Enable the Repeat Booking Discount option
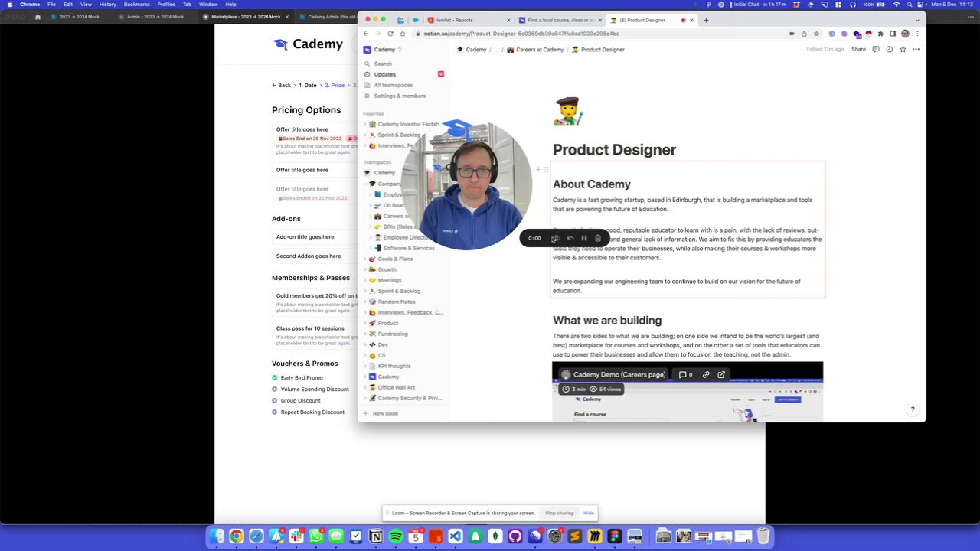The width and height of the screenshot is (980, 551). point(275,412)
